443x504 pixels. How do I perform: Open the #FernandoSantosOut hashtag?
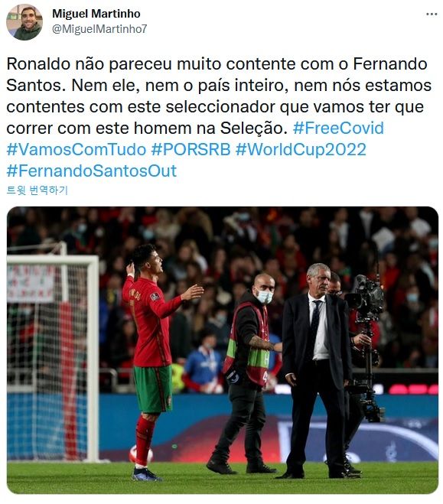tap(91, 171)
